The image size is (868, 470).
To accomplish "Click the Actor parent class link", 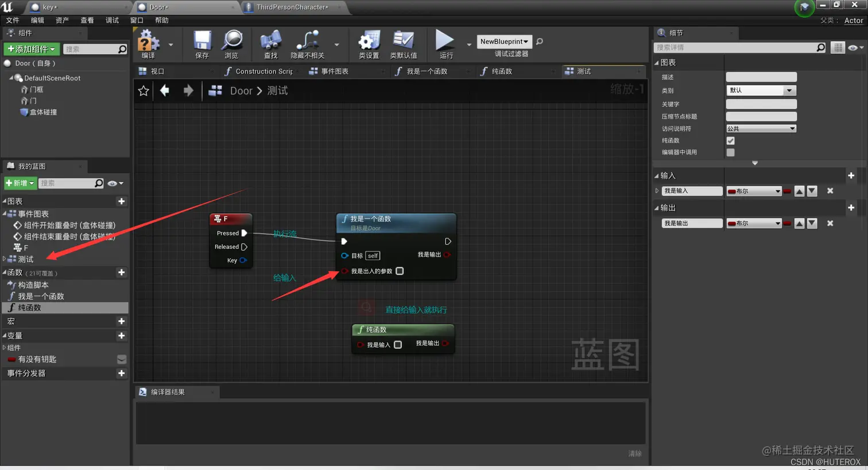I will click(x=853, y=20).
